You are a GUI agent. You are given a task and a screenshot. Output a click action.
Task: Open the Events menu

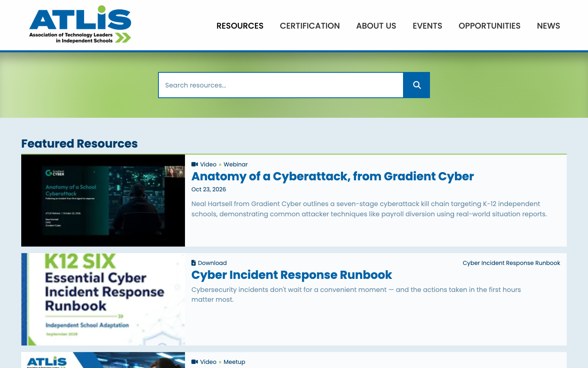[427, 26]
